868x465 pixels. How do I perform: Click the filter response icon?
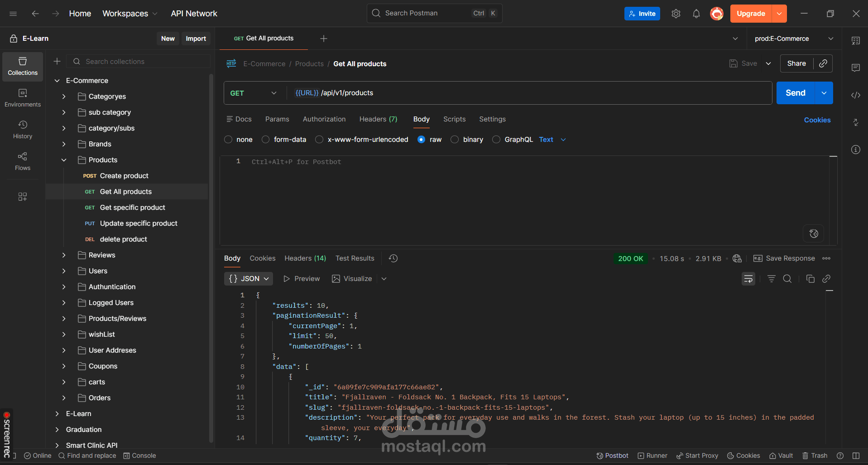coord(772,279)
